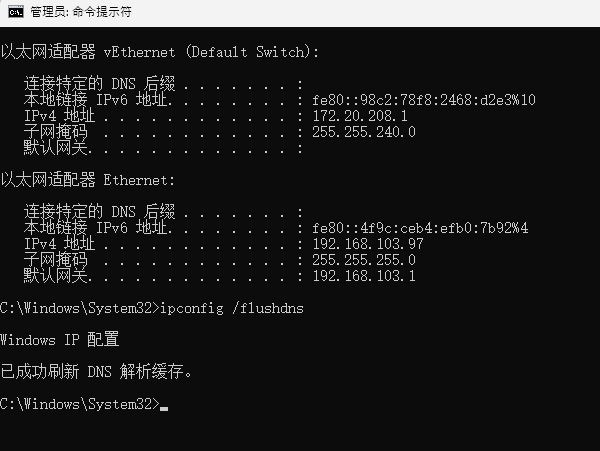Click the IPv6 address fe80::4f9c:ceb4:efb0:7b92%4

[420, 228]
